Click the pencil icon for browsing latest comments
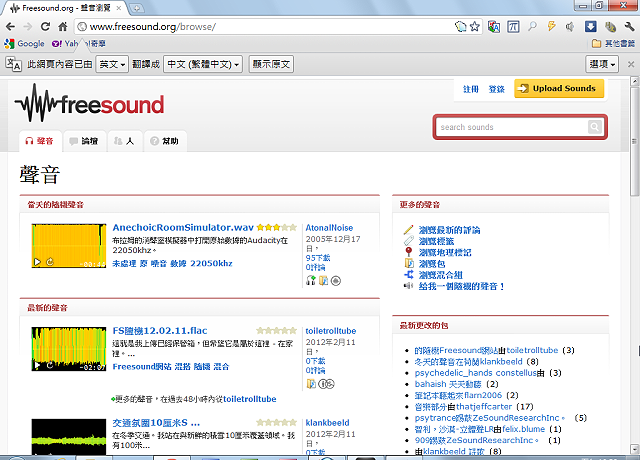Screen dimensions: 640x460 click(x=409, y=230)
